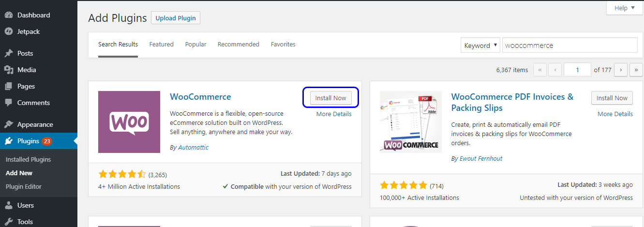Click the purple Woo plugin thumbnail
Viewport: 644px width, 227px height.
point(129,122)
